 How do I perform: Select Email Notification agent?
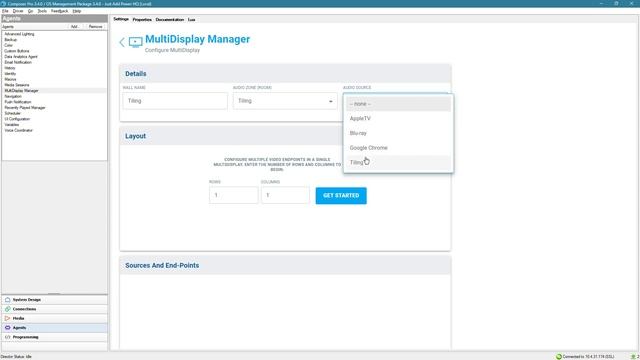18,62
